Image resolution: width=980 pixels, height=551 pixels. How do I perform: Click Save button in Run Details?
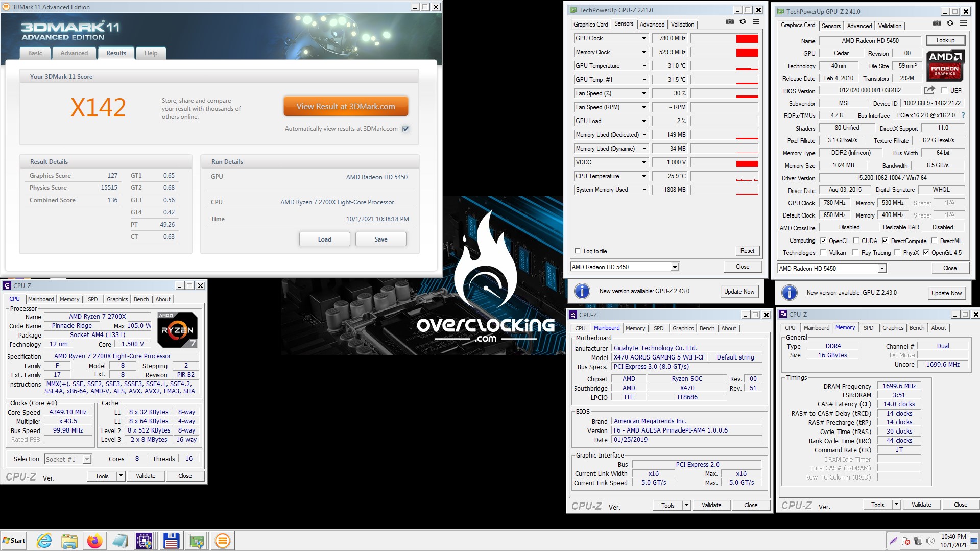[x=381, y=239]
